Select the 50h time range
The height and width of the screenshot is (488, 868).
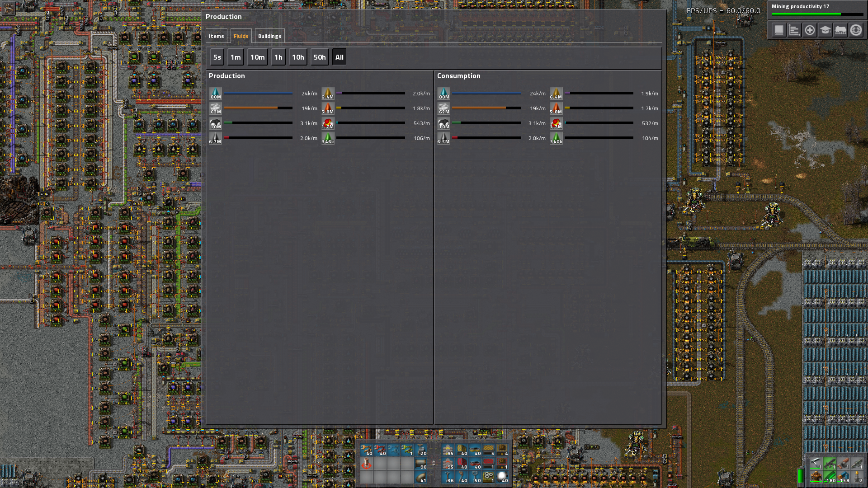point(320,57)
